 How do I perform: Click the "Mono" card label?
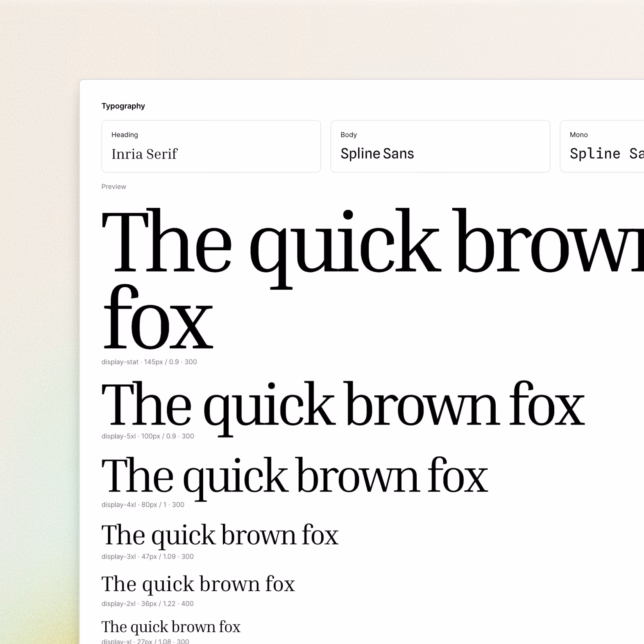[x=578, y=135]
